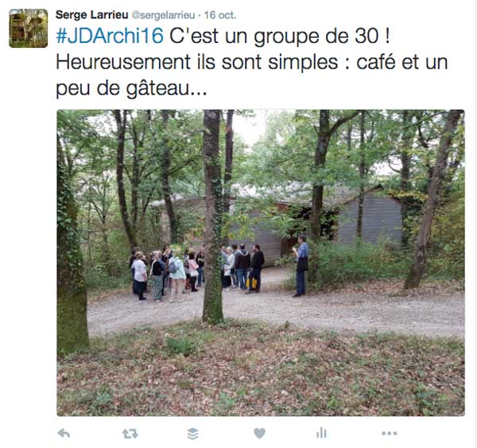View tweet activity bar chart icon
Image resolution: width=477 pixels, height=448 pixels.
[321, 433]
